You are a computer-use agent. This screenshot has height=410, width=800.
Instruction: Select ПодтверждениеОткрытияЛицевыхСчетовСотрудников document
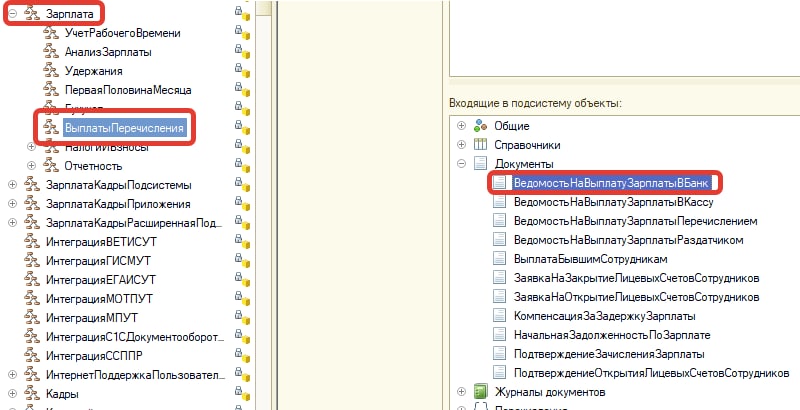pyautogui.click(x=652, y=373)
